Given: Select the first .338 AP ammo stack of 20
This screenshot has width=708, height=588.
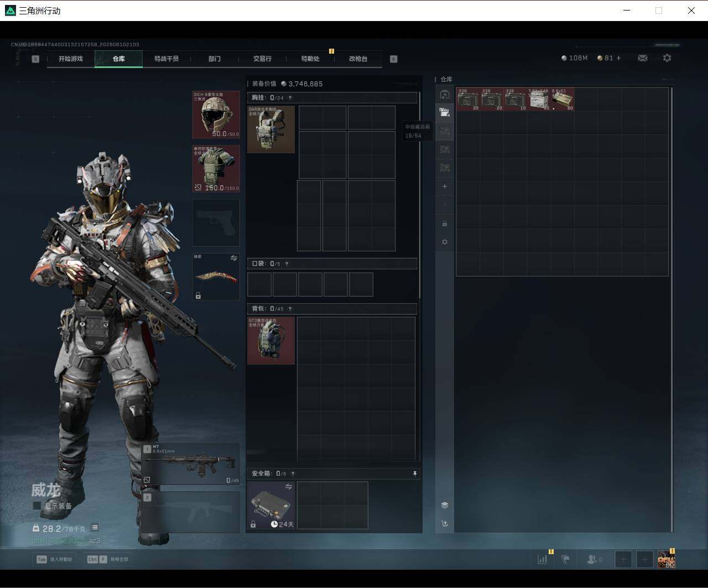Looking at the screenshot, I should tap(468, 100).
